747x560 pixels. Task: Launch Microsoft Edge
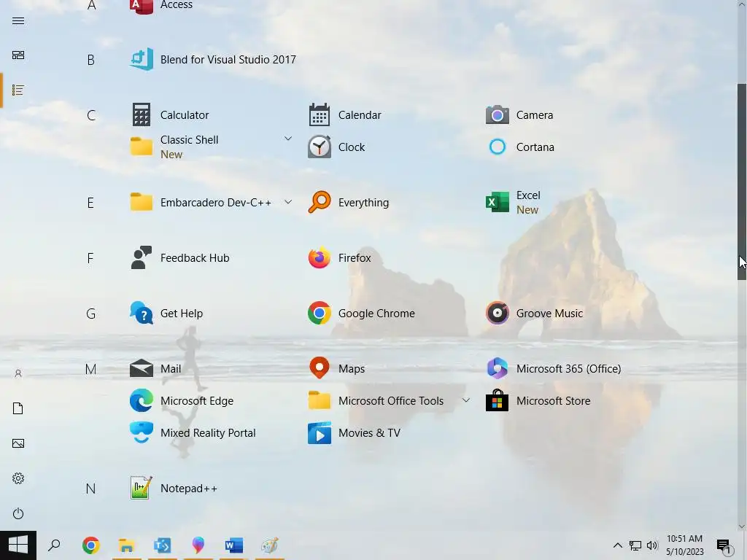(182, 400)
